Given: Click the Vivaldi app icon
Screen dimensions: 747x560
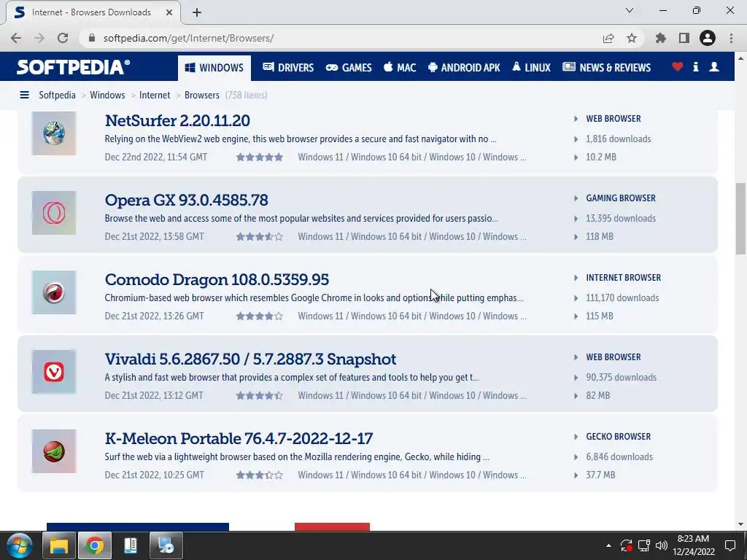Looking at the screenshot, I should [x=54, y=372].
